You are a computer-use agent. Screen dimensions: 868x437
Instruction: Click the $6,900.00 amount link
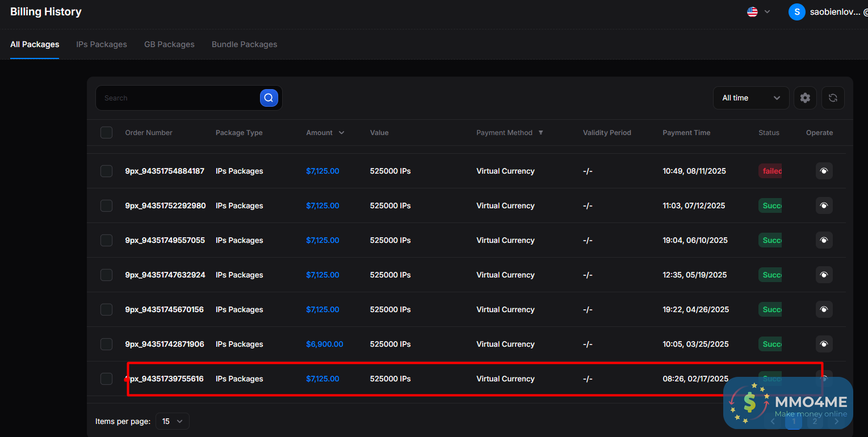[x=324, y=344]
